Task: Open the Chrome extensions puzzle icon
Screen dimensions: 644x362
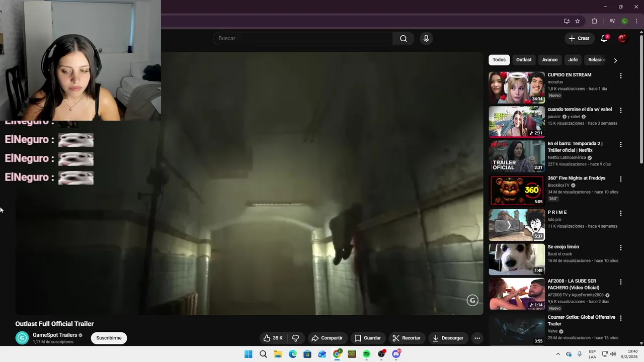Action: click(x=595, y=21)
